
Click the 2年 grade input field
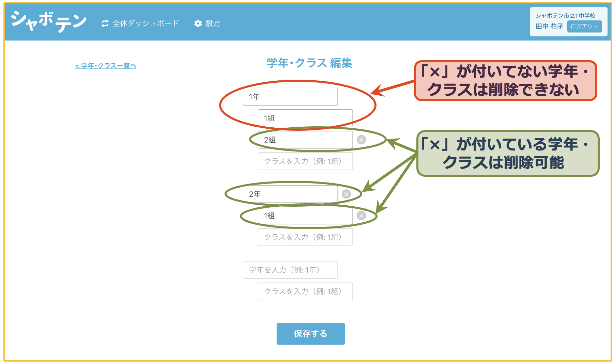coord(290,194)
